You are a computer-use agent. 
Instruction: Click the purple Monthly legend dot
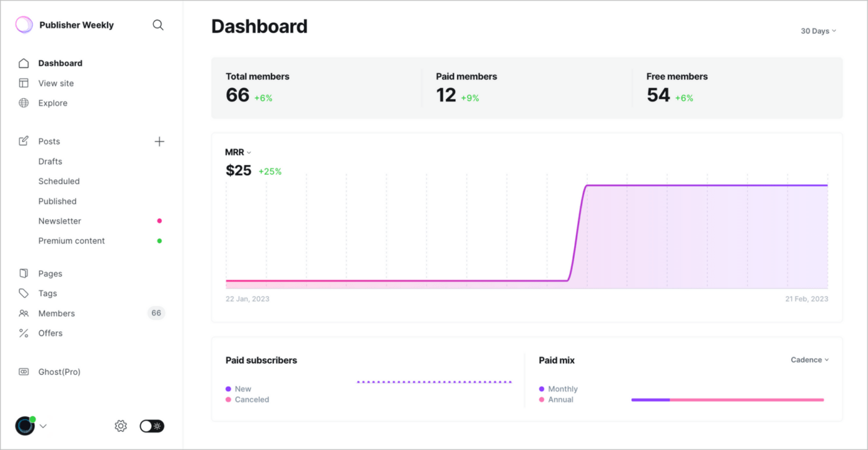point(542,389)
